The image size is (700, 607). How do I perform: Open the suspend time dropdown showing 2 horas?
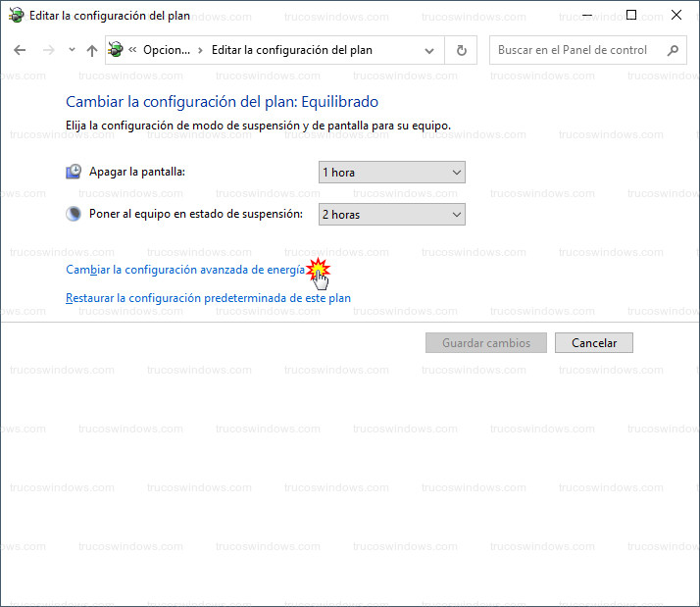pyautogui.click(x=391, y=215)
